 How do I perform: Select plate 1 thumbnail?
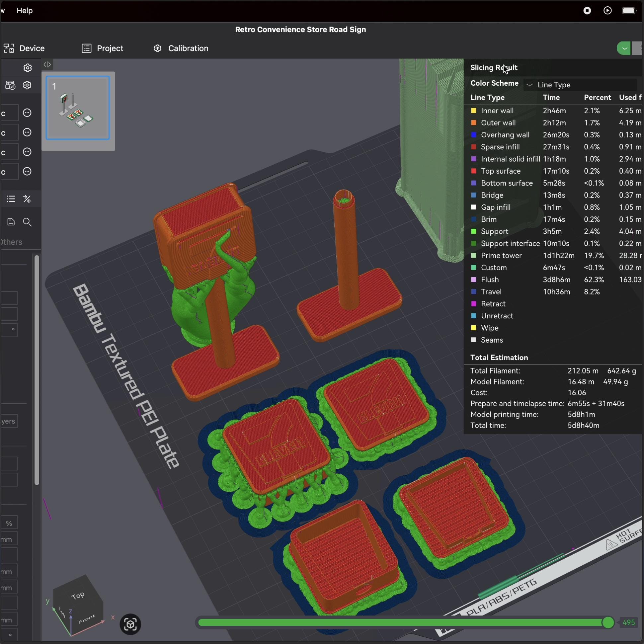click(78, 108)
